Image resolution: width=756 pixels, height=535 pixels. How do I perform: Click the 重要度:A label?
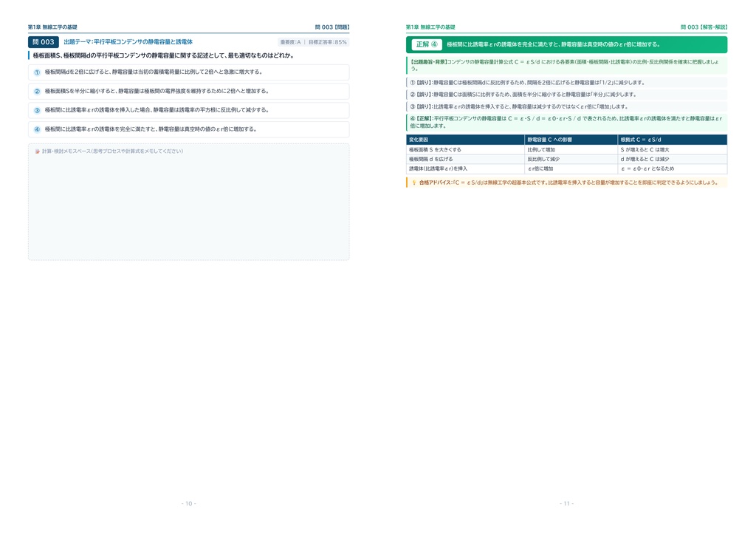pyautogui.click(x=290, y=42)
